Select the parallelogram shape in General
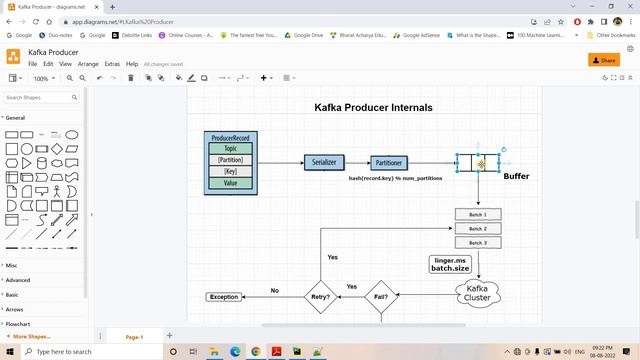640x360 pixels. tap(72, 149)
